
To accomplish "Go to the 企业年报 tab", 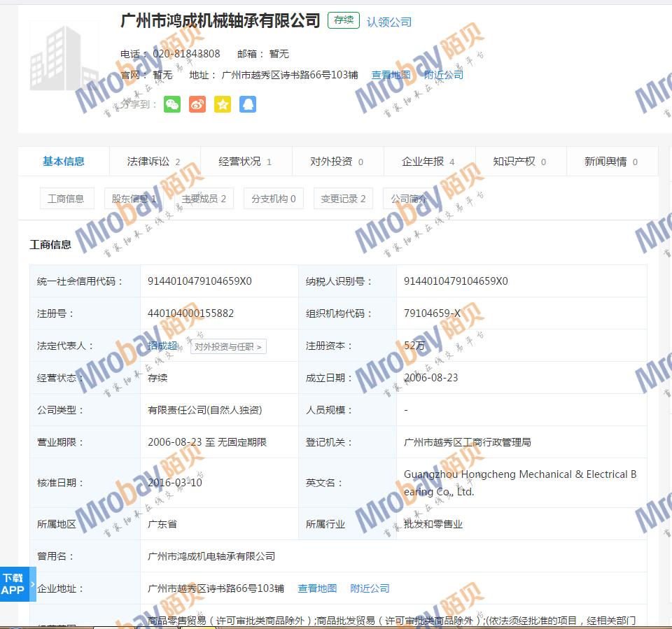I will [428, 162].
